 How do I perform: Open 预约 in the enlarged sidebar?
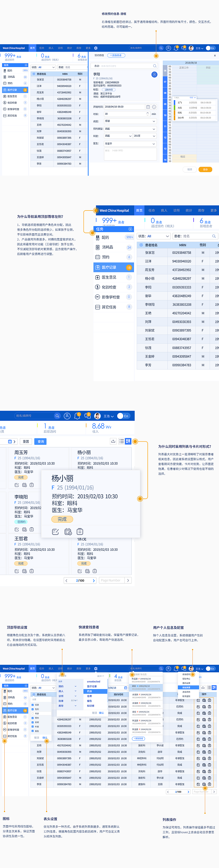(114, 257)
